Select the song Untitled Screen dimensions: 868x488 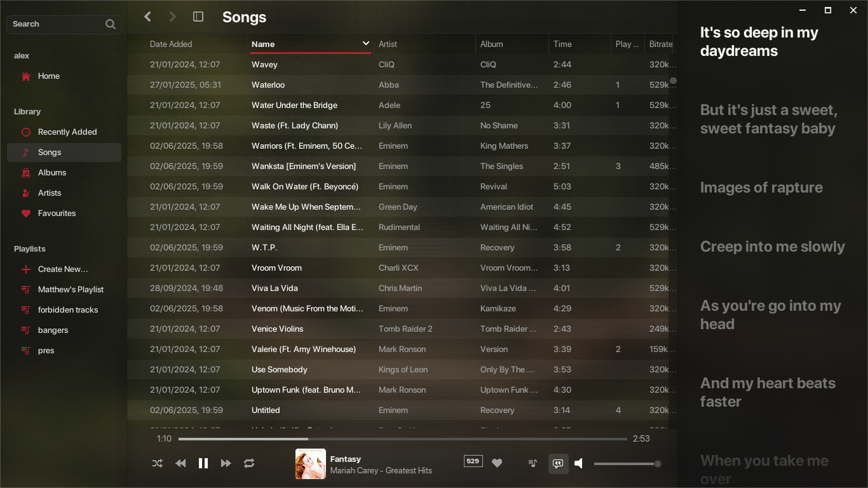click(x=266, y=410)
